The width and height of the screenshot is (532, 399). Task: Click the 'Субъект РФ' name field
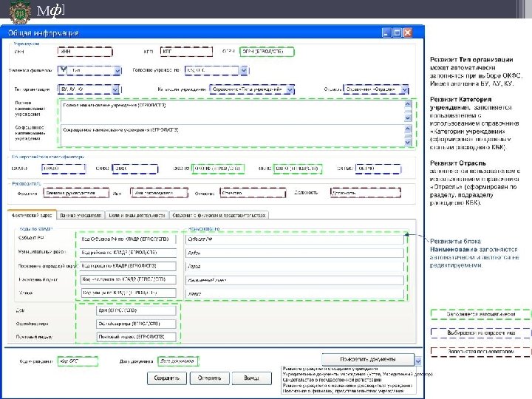295,239
